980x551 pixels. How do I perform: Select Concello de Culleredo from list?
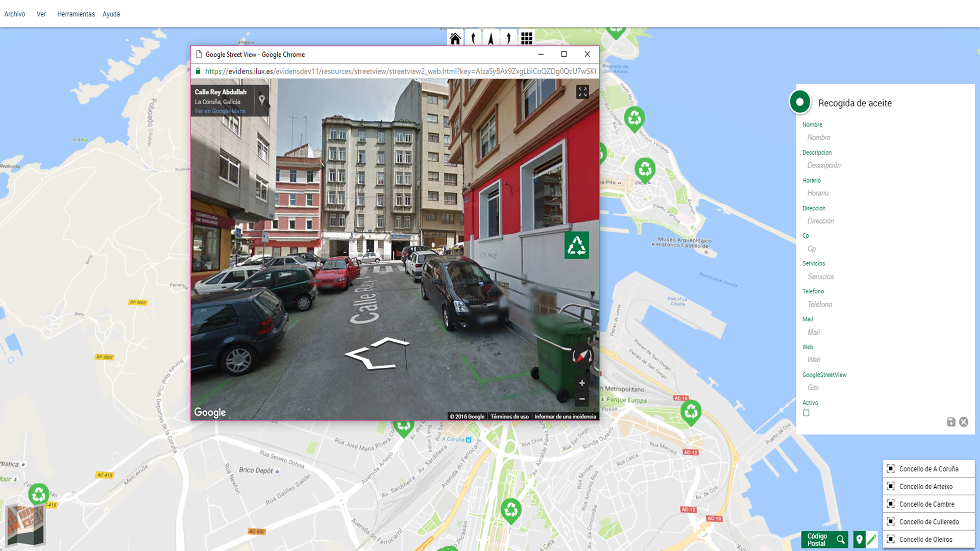[x=928, y=522]
